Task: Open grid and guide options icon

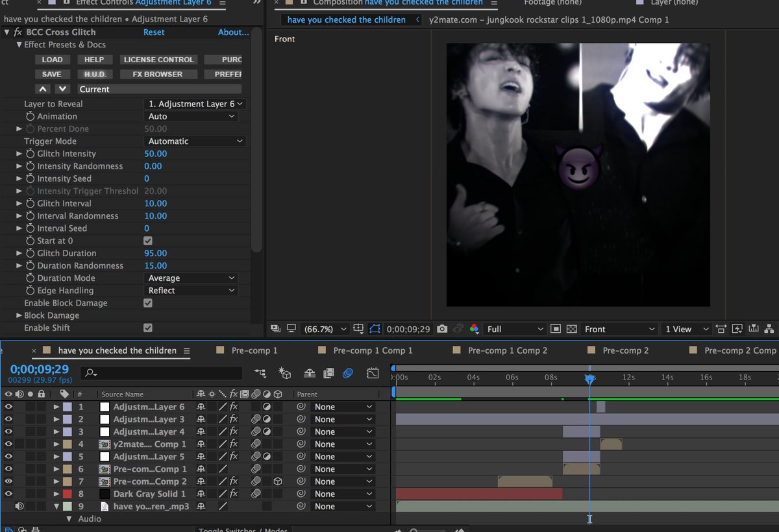Action: click(x=359, y=329)
